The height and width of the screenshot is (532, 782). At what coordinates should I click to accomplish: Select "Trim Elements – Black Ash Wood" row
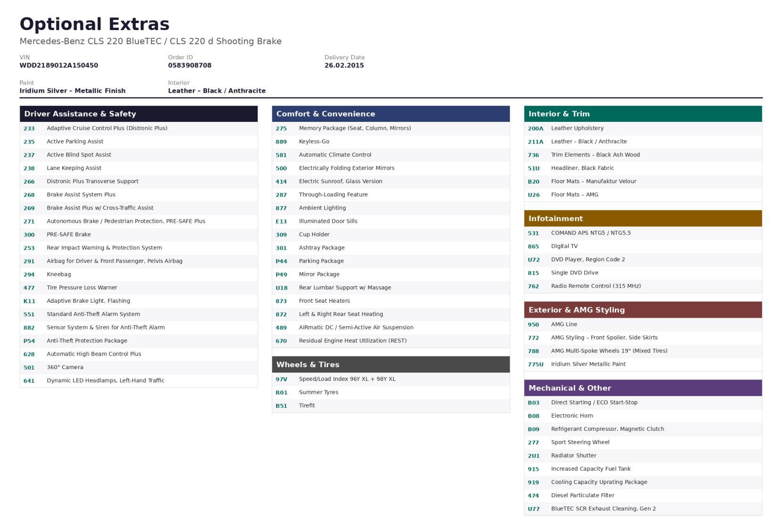[643, 155]
